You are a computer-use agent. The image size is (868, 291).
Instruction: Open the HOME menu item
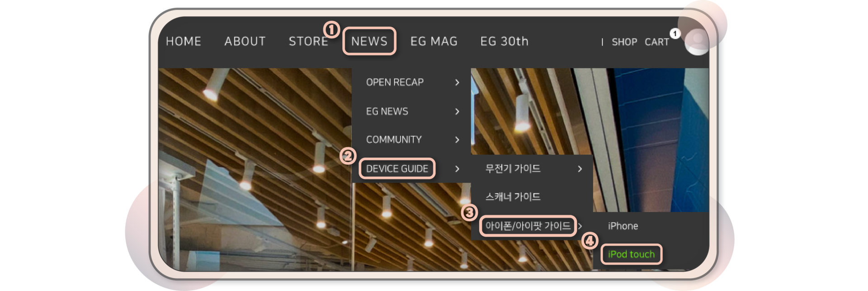click(x=183, y=41)
